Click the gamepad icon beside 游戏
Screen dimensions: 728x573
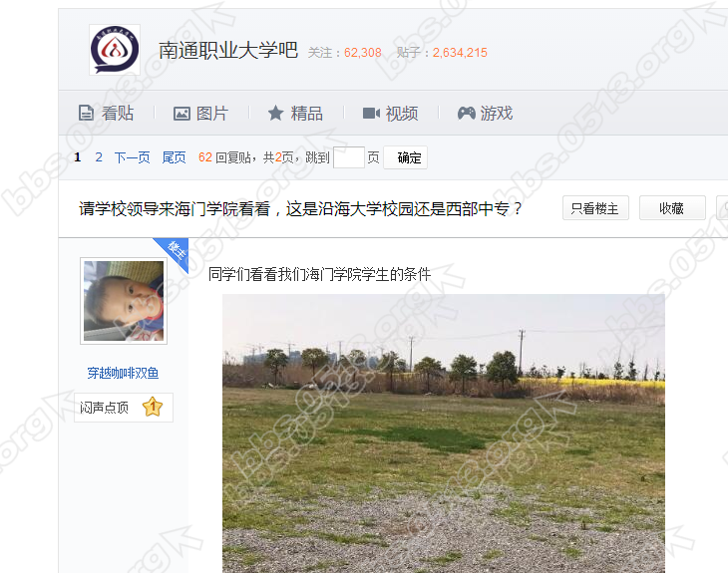click(x=466, y=113)
